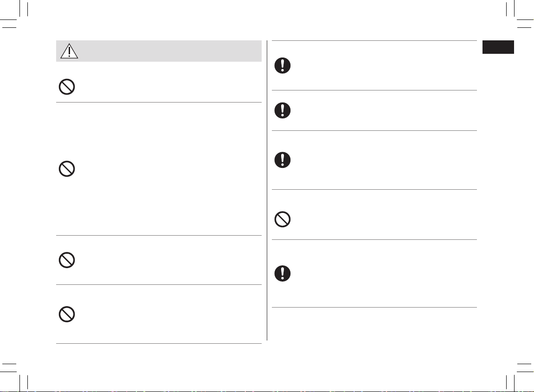Screen dimensions: 534x392
Task: Click the topmost exclamation icon in right column
Action: (x=283, y=65)
